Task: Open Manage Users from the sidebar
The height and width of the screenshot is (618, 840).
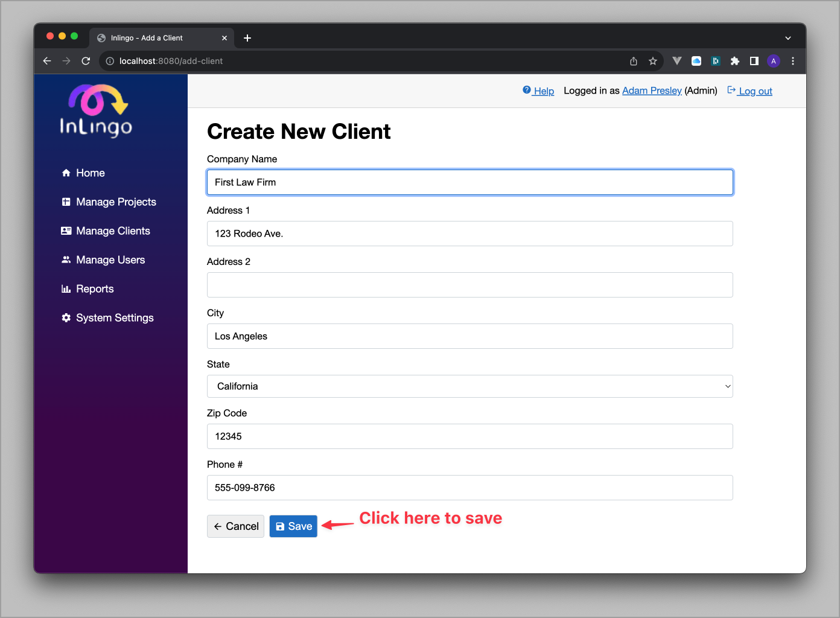Action: click(x=110, y=260)
